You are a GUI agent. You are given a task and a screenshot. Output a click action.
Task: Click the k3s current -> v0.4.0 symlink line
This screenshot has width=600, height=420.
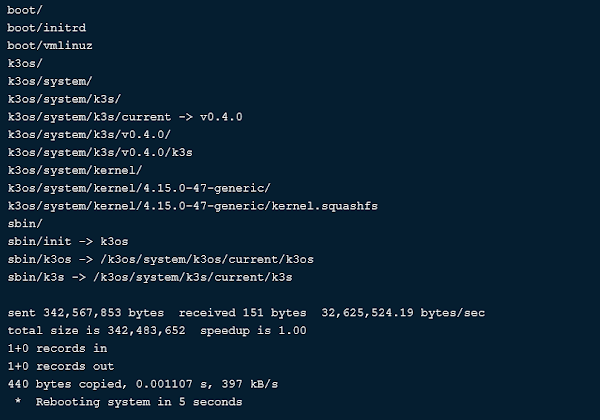click(x=125, y=117)
